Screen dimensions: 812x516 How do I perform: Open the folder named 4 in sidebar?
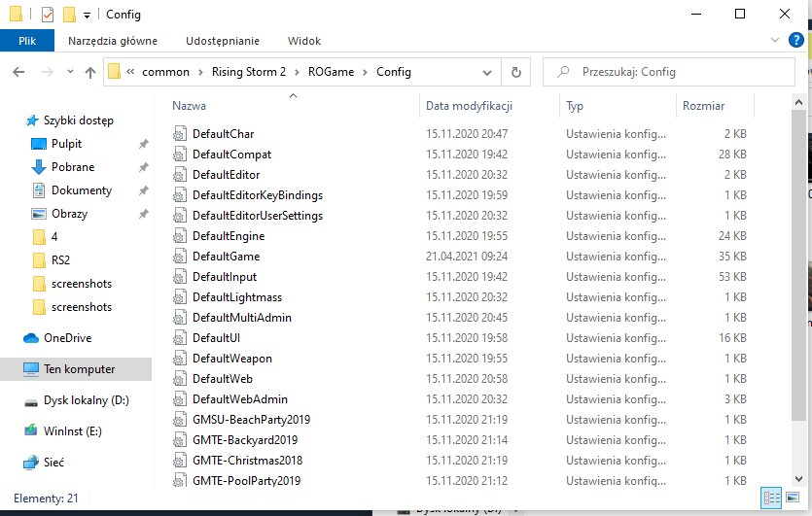pyautogui.click(x=54, y=237)
